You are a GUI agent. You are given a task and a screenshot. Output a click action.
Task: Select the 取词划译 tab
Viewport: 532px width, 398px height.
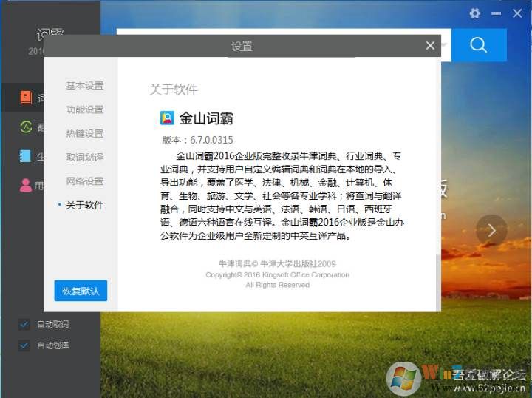click(x=84, y=157)
